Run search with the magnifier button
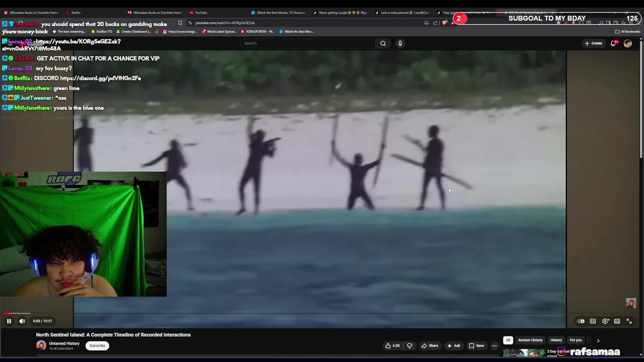 coord(383,43)
